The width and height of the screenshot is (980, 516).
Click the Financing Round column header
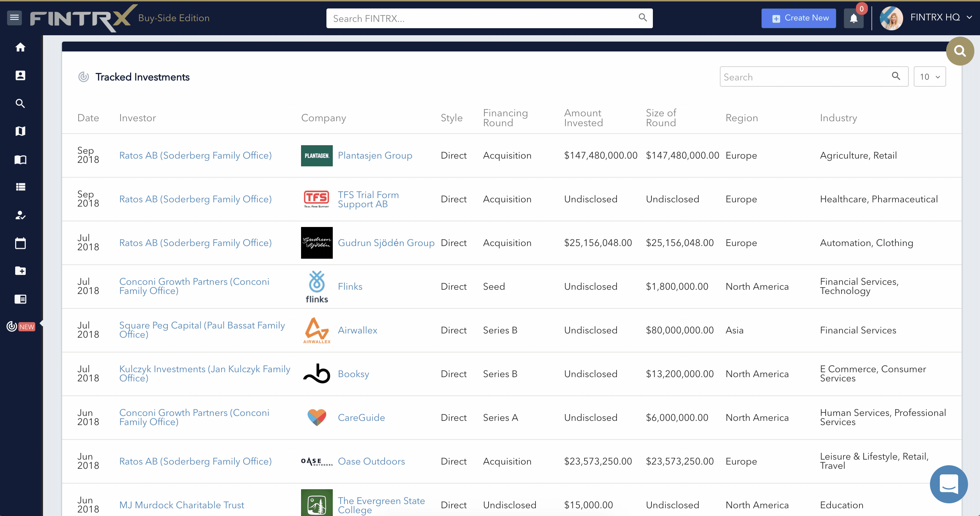coord(506,118)
